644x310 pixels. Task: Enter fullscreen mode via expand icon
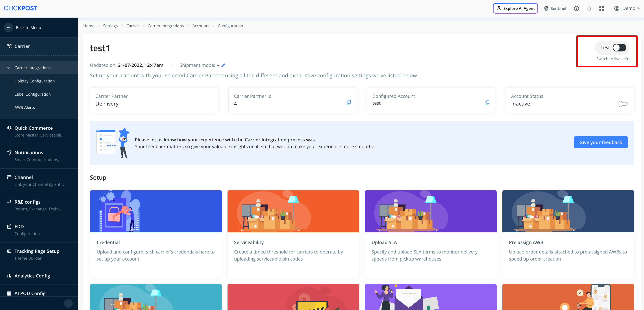(x=601, y=9)
